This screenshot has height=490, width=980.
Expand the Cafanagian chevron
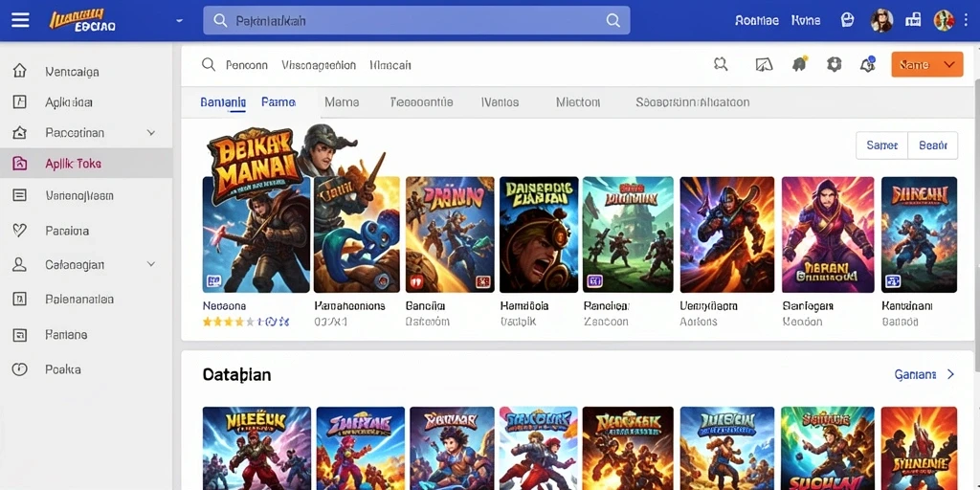coord(150,264)
